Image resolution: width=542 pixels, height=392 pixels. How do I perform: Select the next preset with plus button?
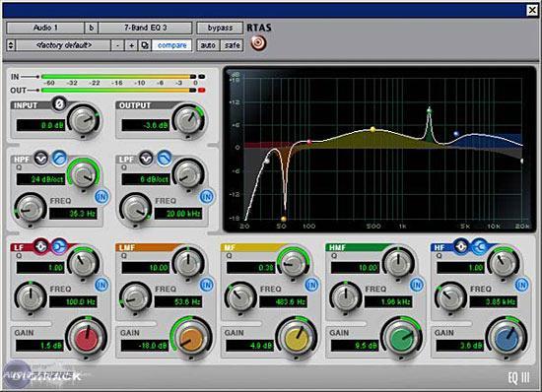click(131, 45)
